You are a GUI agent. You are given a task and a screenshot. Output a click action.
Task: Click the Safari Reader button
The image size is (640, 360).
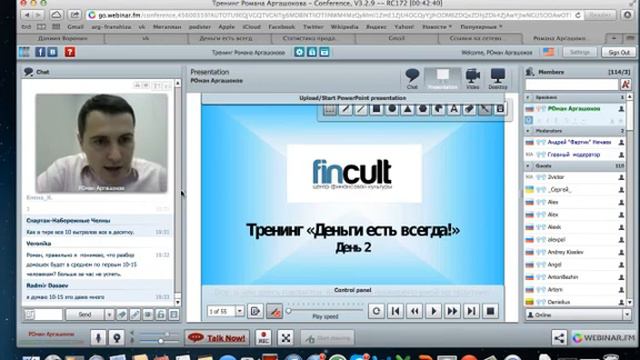[x=600, y=15]
